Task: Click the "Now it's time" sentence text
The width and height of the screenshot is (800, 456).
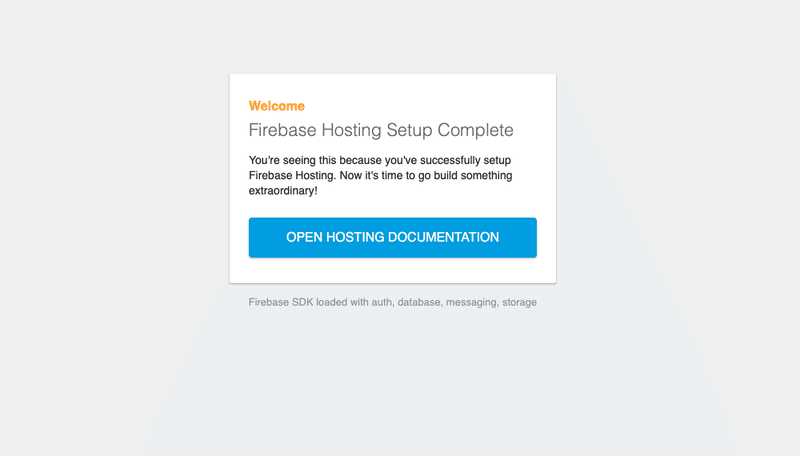Action: tap(372, 175)
